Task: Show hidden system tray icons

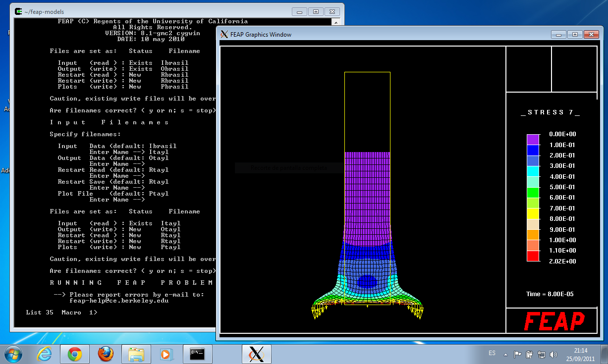Action: point(505,355)
